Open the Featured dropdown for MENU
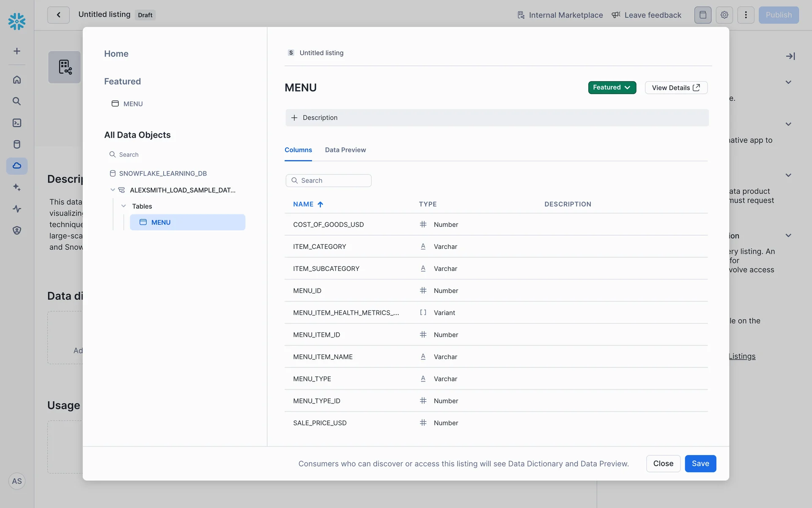 tap(612, 88)
